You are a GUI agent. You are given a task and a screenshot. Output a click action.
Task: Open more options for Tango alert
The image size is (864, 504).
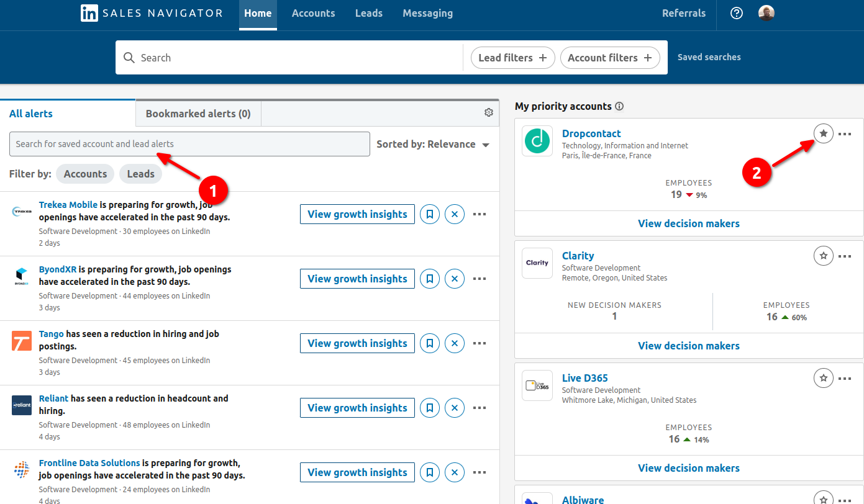[480, 343]
